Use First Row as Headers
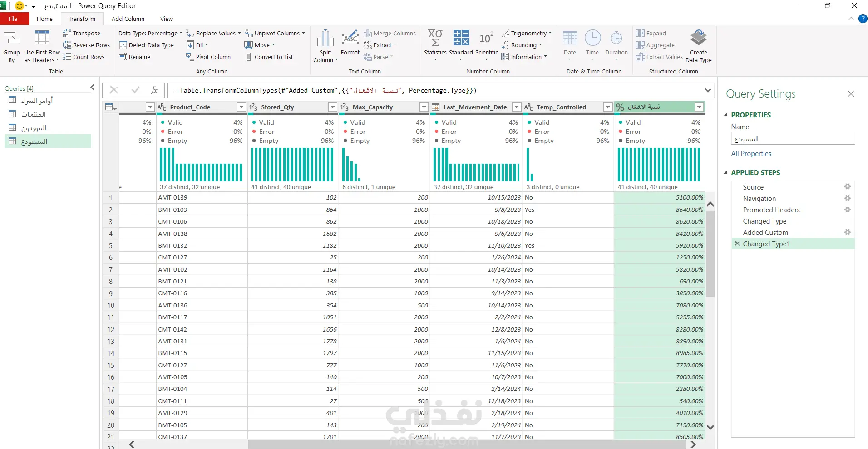The width and height of the screenshot is (868, 449). tap(42, 47)
